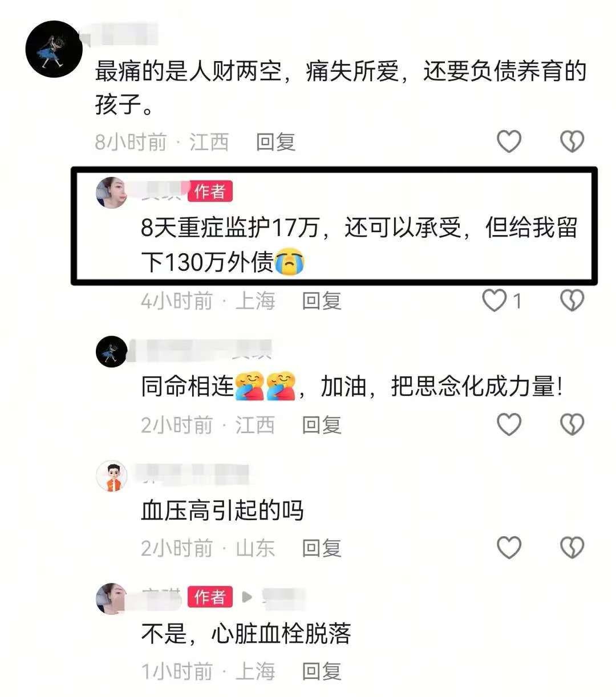The image size is (616, 697).
Task: Like the 血压高引起的吗 comment
Action: (x=509, y=548)
